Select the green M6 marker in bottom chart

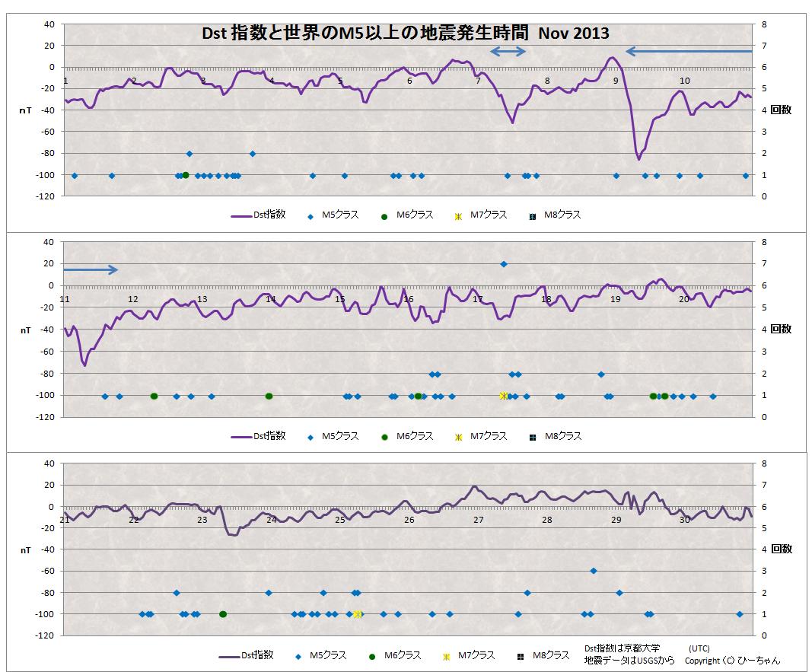tap(223, 614)
